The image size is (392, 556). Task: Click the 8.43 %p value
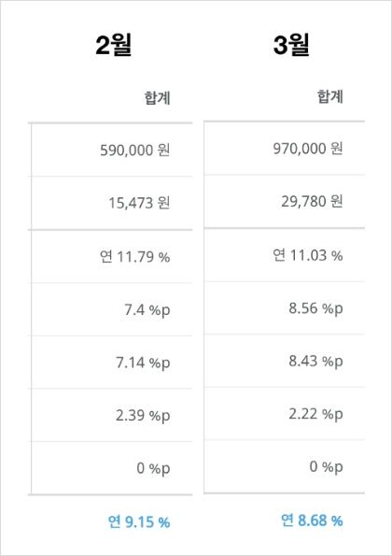click(315, 362)
